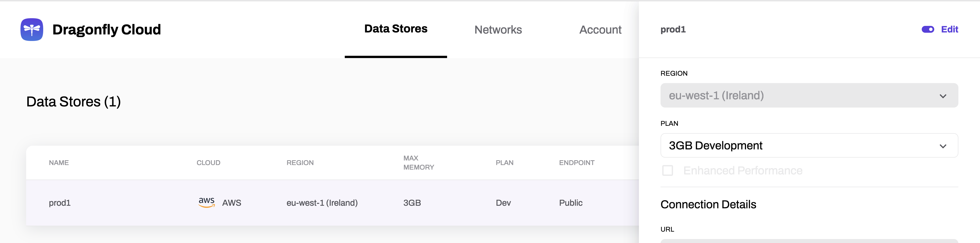Image resolution: width=980 pixels, height=243 pixels.
Task: Open the Region dropdown showing eu-west-1 (Ireland)
Action: click(809, 95)
